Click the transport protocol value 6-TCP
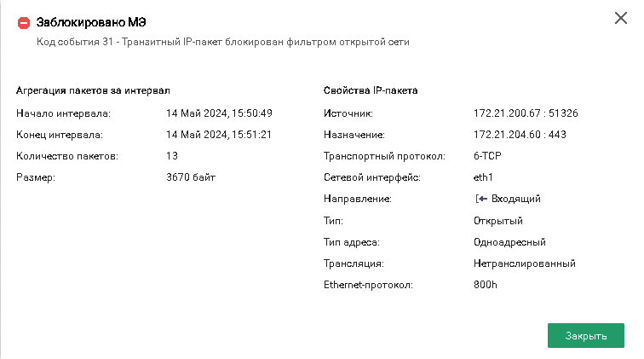Image resolution: width=644 pixels, height=359 pixels. pyautogui.click(x=487, y=156)
